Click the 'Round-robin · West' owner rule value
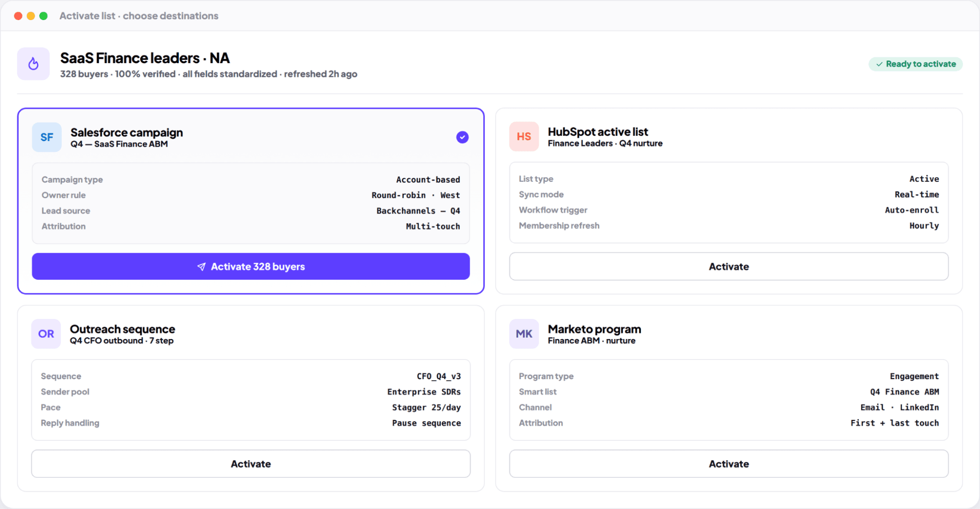980x509 pixels. pos(416,195)
